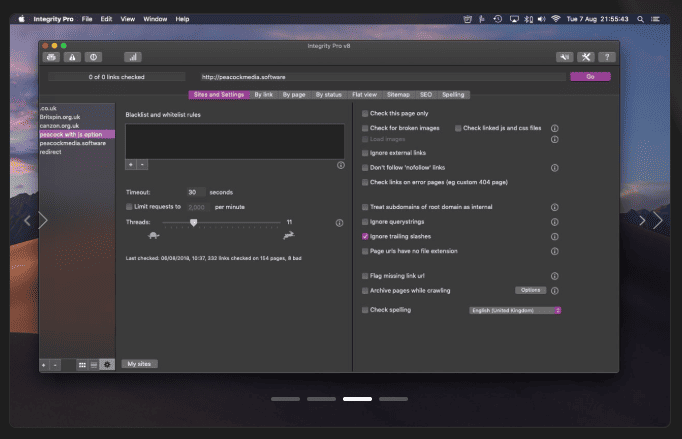Click info icon beside the archive Options button

pyautogui.click(x=555, y=291)
